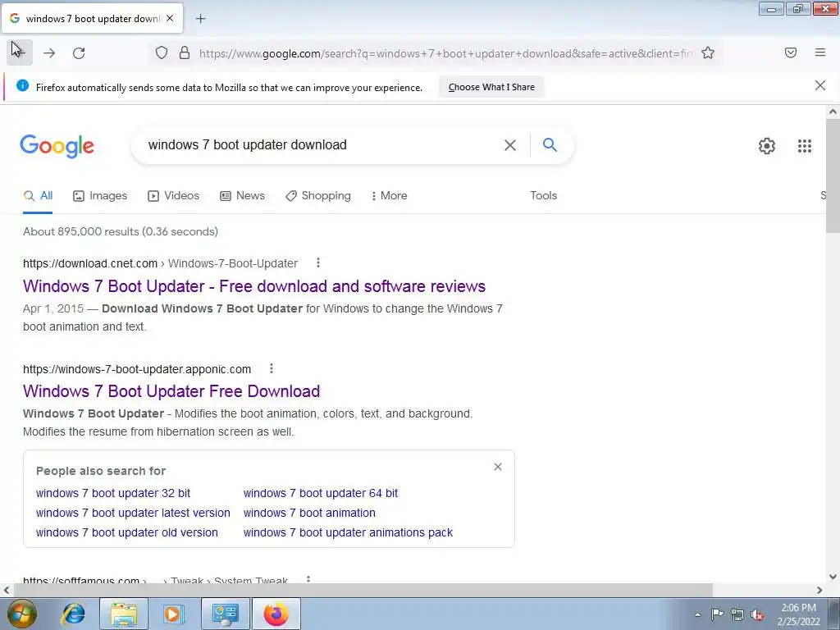Close the People also search for box
840x630 pixels.
click(498, 467)
